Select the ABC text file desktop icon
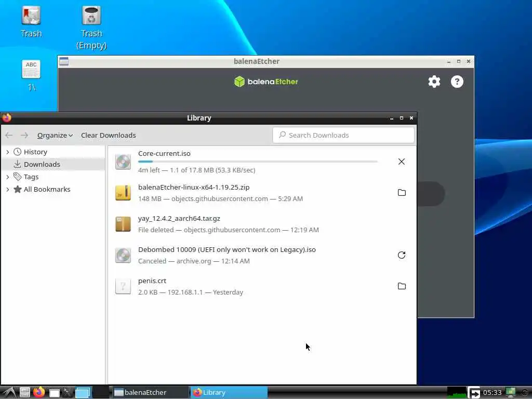532x399 pixels. point(31,75)
